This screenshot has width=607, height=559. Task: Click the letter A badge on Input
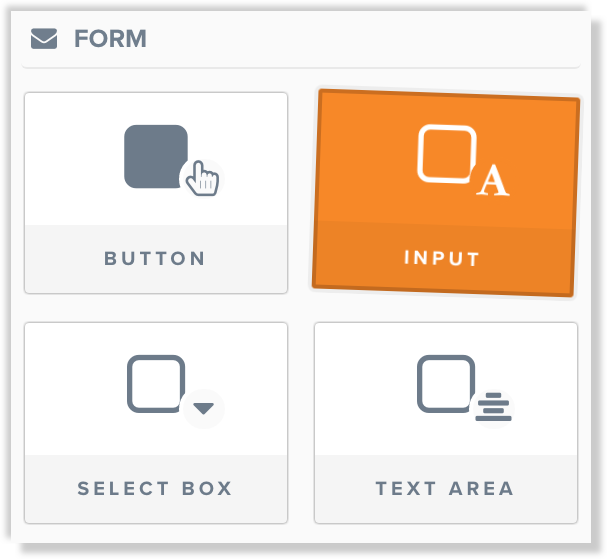(493, 180)
